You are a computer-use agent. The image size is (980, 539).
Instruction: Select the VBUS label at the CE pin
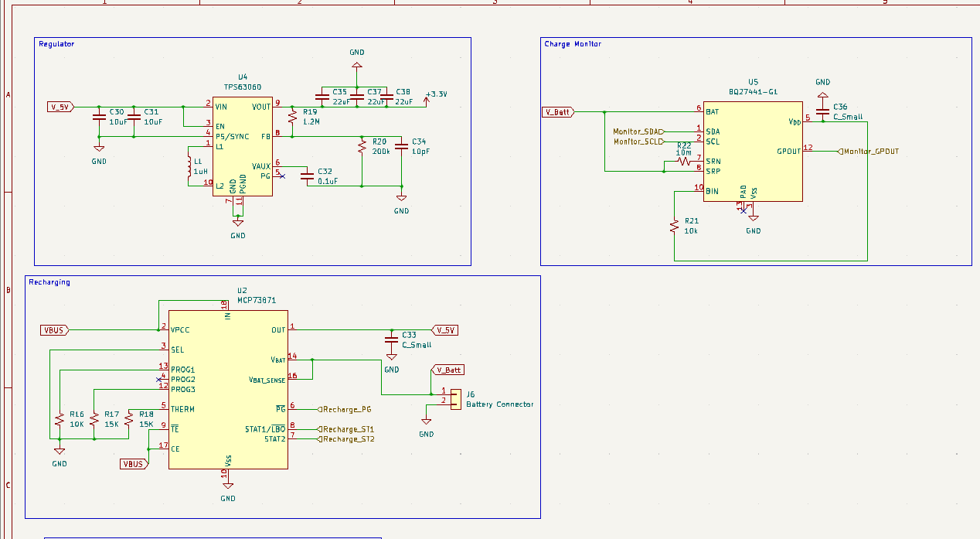click(x=132, y=463)
